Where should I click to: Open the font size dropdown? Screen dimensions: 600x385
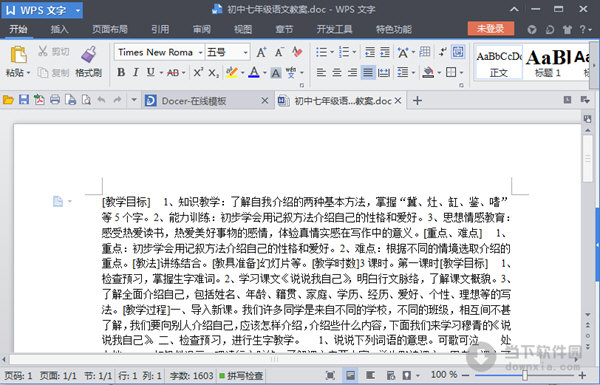pyautogui.click(x=246, y=52)
